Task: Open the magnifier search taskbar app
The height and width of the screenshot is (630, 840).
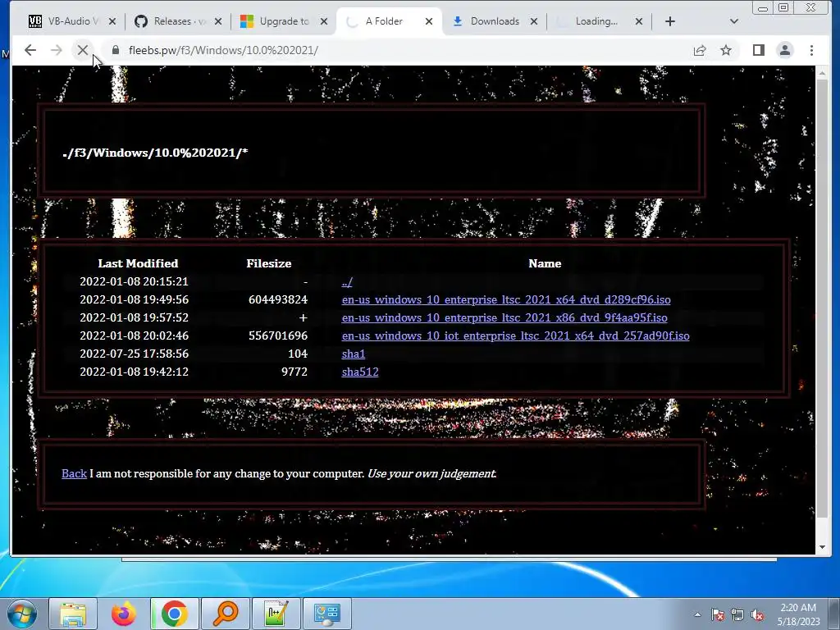Action: click(226, 614)
